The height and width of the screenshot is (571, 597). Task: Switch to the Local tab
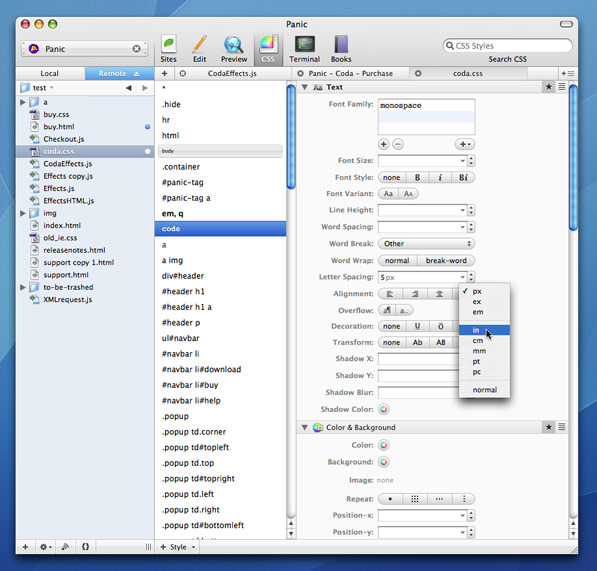50,73
